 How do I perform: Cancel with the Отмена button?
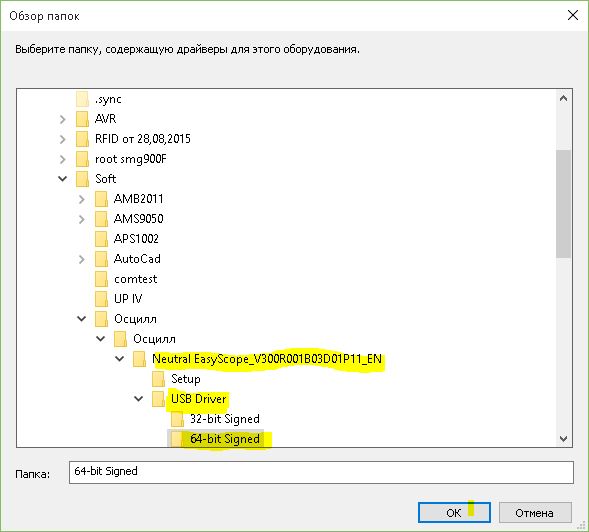(535, 512)
